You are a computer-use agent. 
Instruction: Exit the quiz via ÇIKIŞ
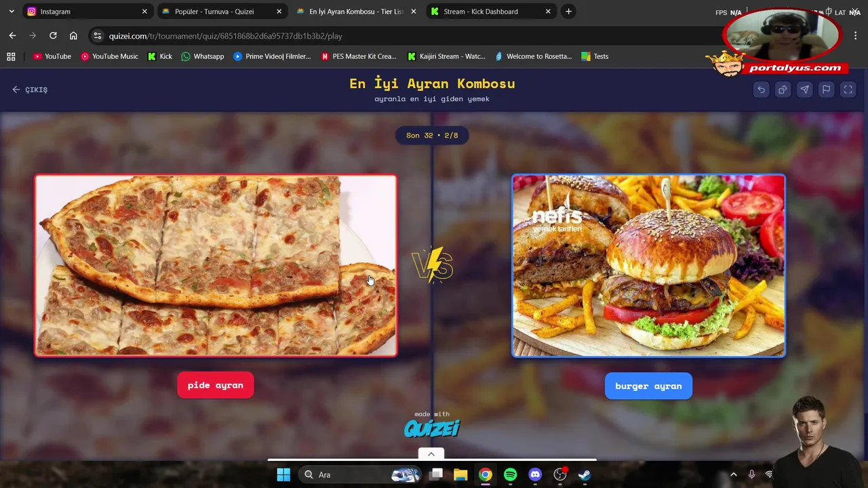pos(30,89)
